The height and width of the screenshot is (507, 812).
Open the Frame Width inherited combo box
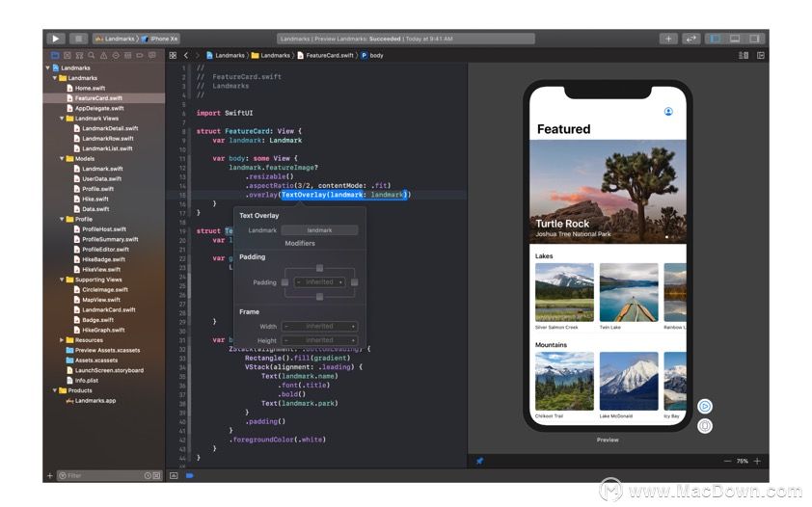(x=319, y=327)
